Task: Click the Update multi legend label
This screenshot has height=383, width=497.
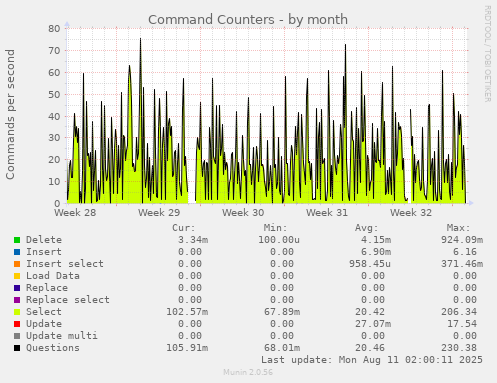Action: (x=62, y=336)
